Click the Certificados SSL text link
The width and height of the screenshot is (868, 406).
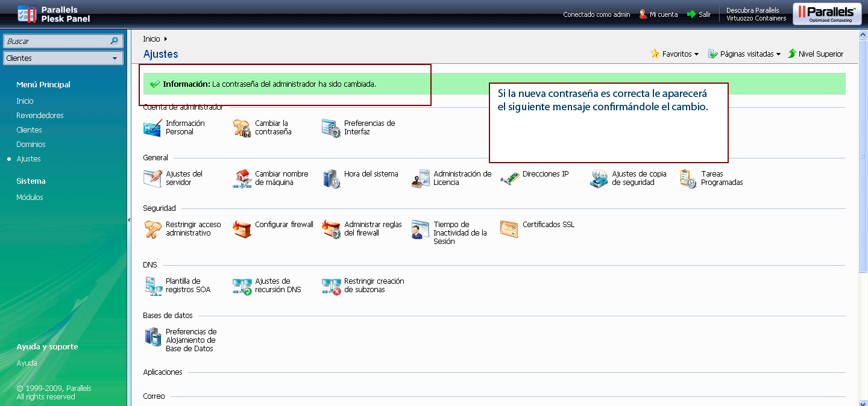pos(549,225)
